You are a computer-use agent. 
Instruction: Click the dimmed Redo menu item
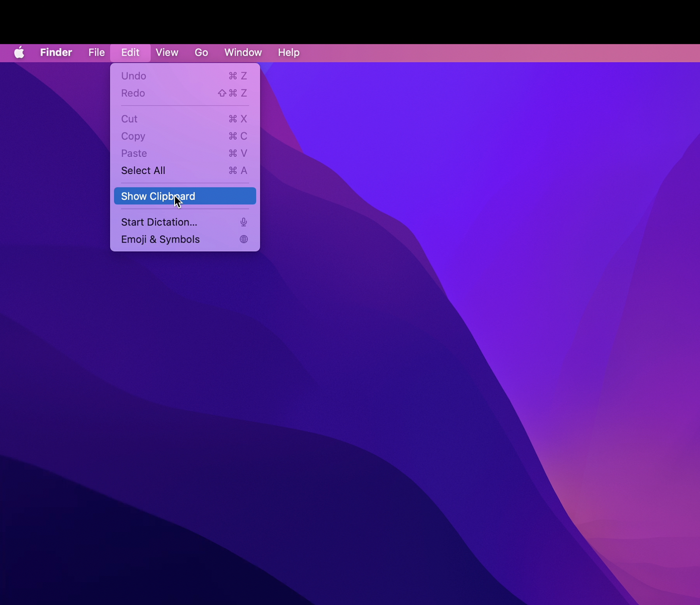click(185, 93)
